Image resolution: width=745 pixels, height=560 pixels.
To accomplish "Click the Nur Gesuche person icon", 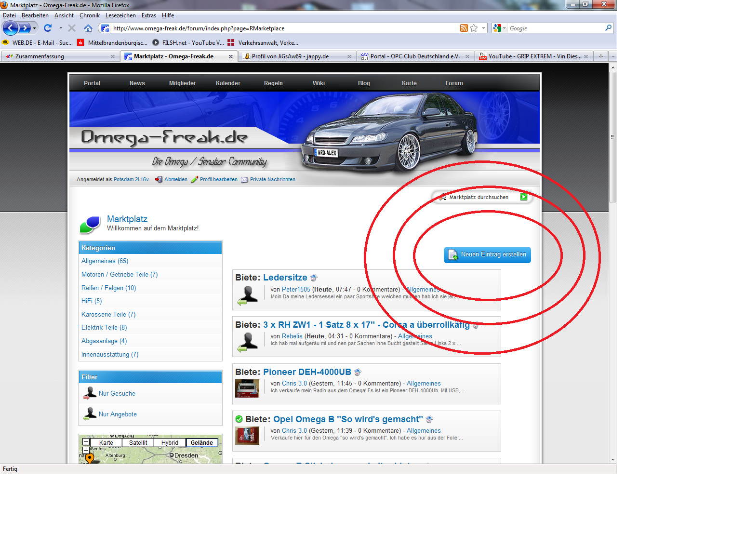I will click(x=90, y=393).
